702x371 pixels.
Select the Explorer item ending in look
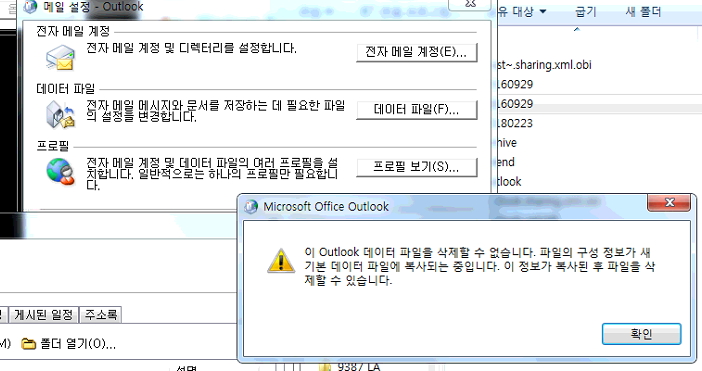[510, 182]
